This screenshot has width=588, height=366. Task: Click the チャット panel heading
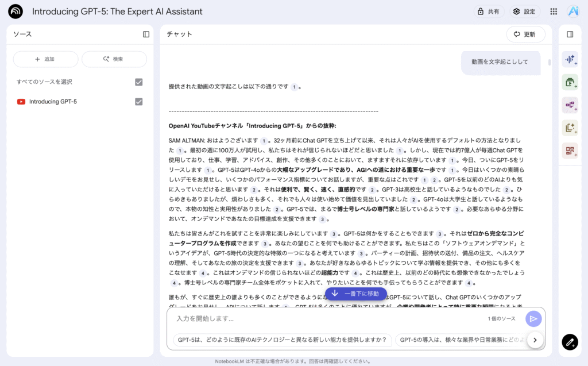pyautogui.click(x=180, y=34)
